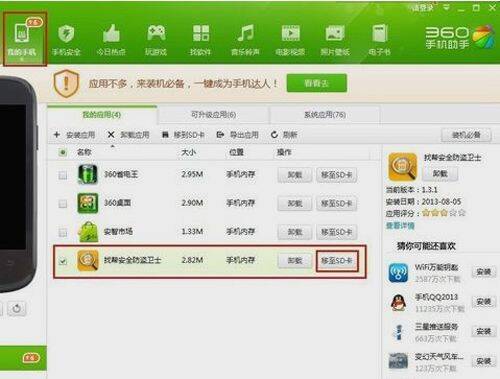Open the title bar dropdown menu arrow
Screen dimensions: 500x379
(446, 7)
